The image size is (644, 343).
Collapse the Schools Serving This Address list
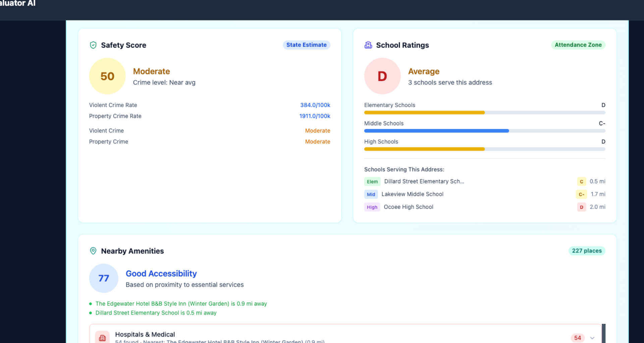404,169
